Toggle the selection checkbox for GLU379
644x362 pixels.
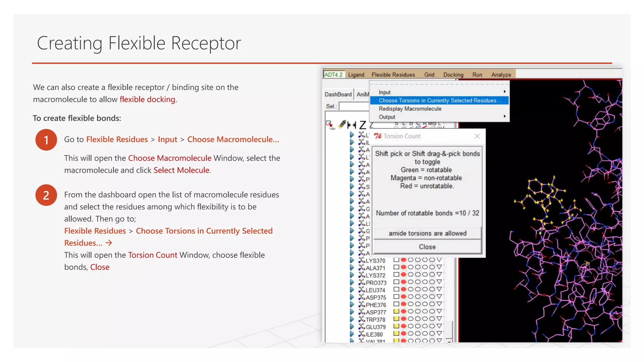[396, 326]
